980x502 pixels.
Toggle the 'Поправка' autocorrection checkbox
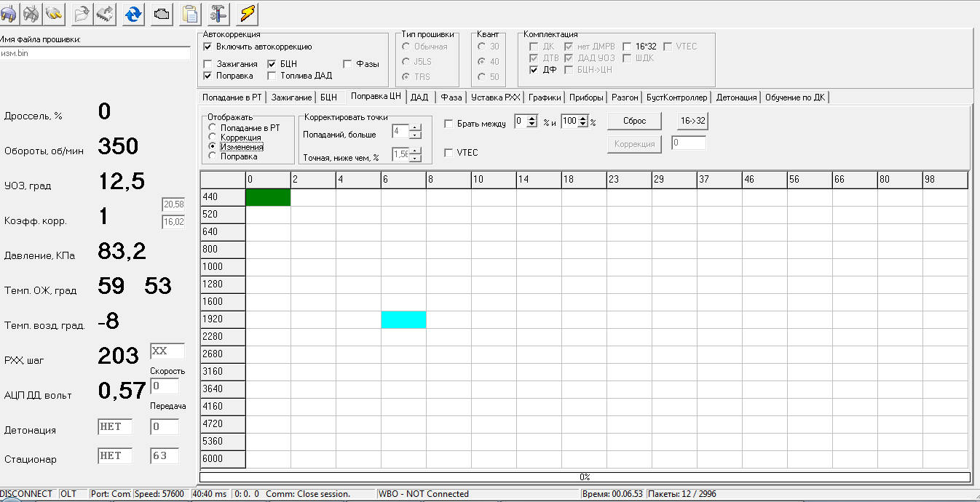[x=208, y=76]
